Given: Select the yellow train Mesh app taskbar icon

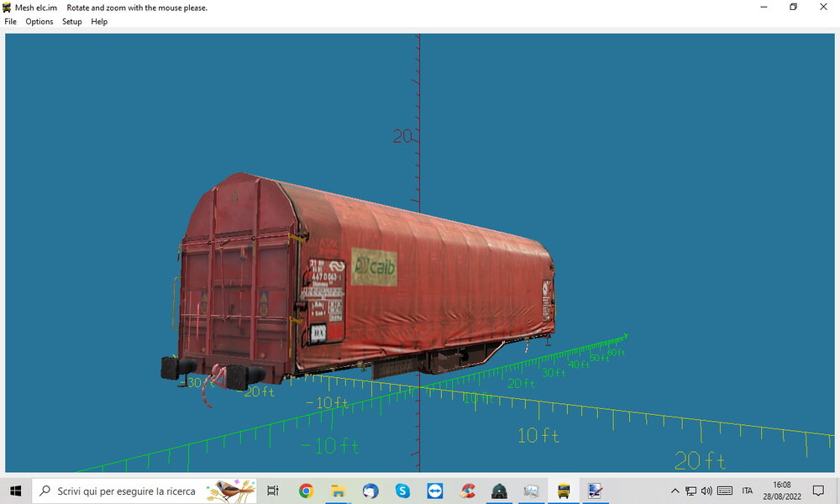Looking at the screenshot, I should (x=563, y=491).
